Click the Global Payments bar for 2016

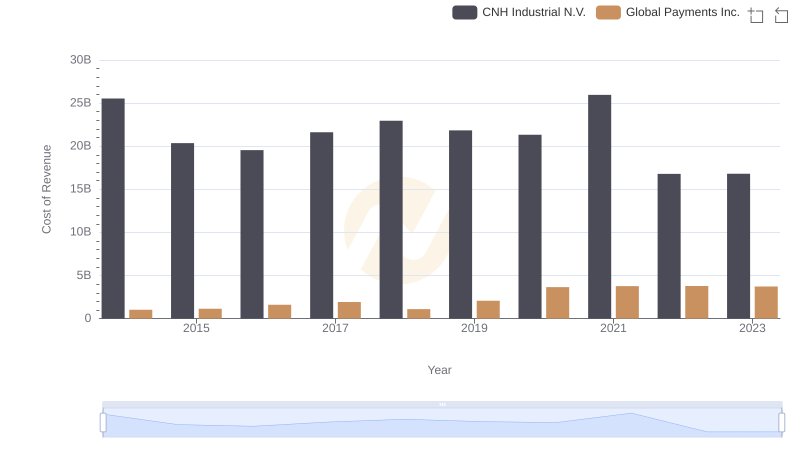[x=280, y=312]
